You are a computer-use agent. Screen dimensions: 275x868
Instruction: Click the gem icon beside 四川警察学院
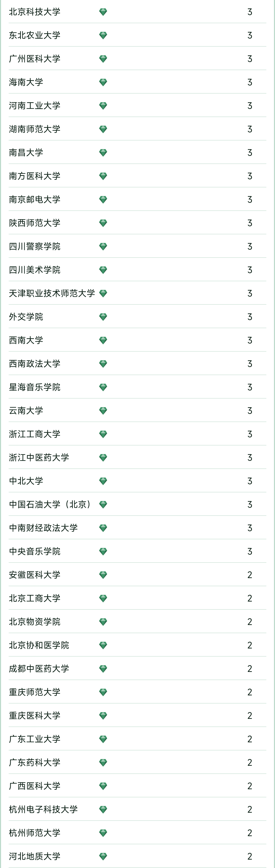(103, 246)
